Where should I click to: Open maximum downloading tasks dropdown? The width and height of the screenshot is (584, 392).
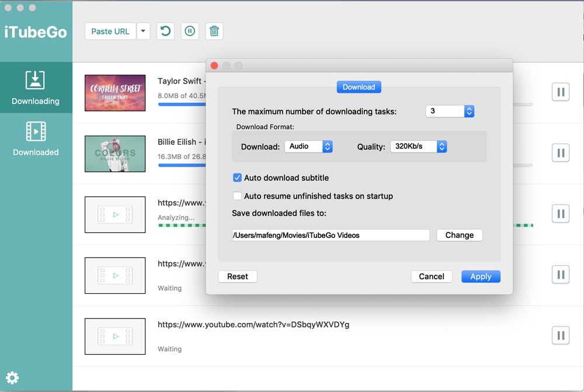(450, 111)
